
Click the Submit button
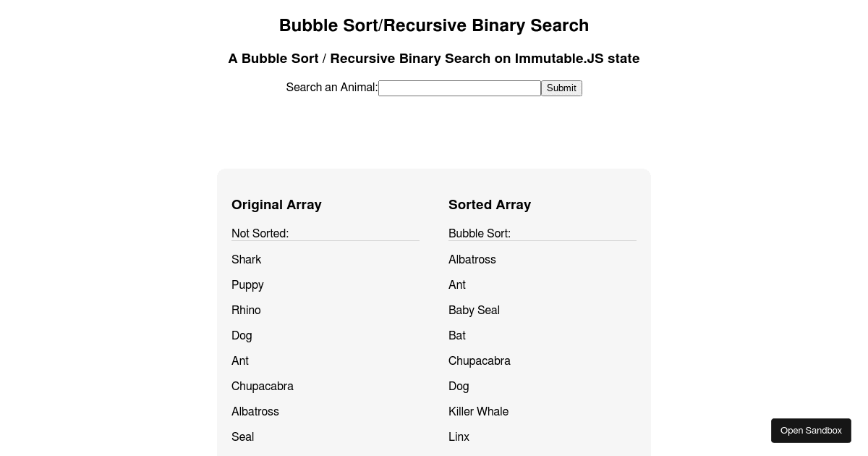[561, 88]
